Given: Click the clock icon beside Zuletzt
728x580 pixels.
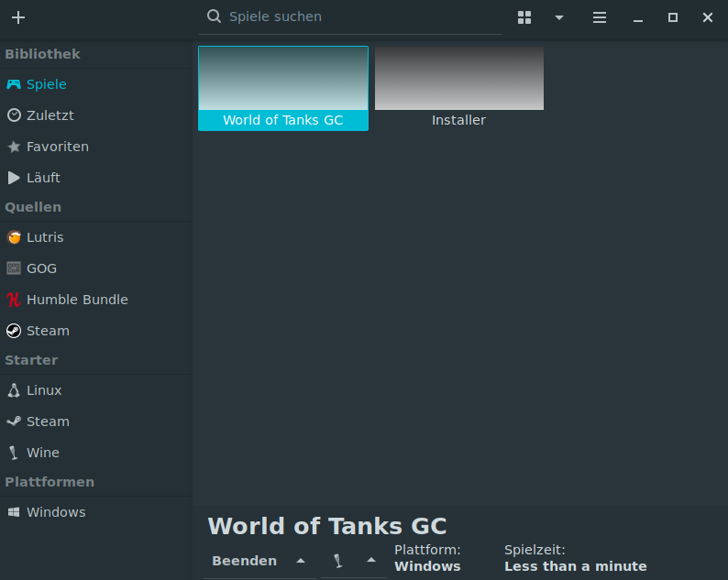Looking at the screenshot, I should [14, 115].
